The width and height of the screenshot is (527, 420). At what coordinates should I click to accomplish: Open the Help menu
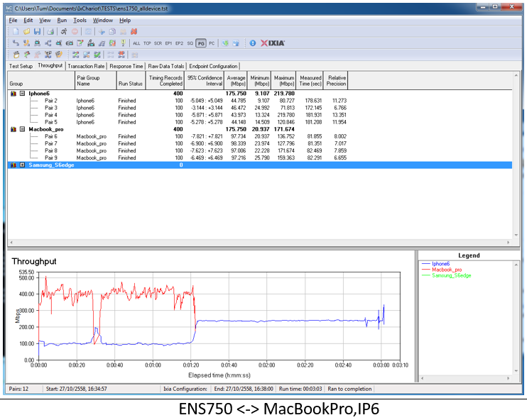tap(125, 21)
